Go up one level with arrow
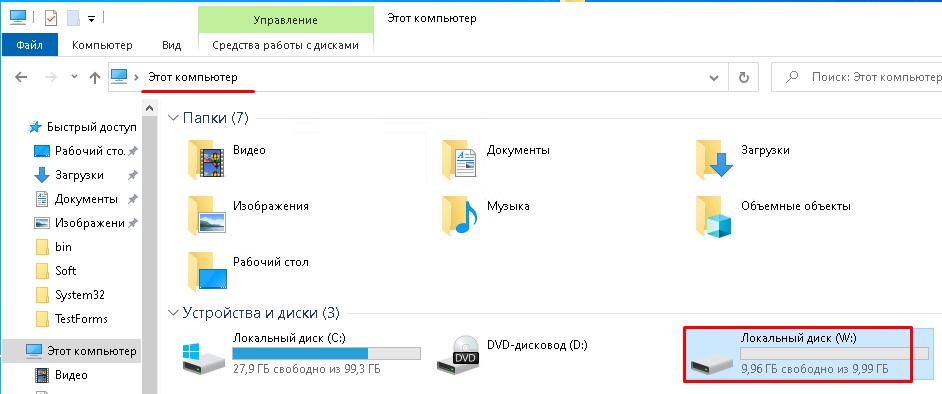 [x=94, y=77]
